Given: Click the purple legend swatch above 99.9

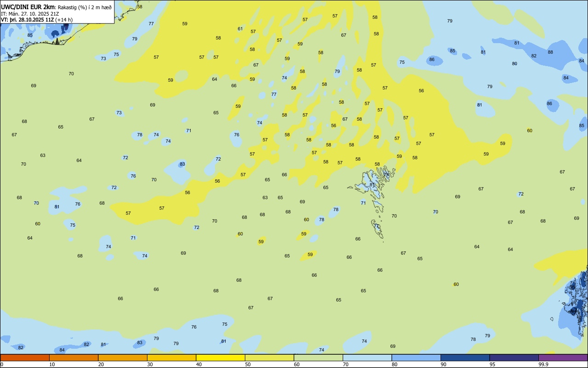Looking at the screenshot, I should pos(563,357).
